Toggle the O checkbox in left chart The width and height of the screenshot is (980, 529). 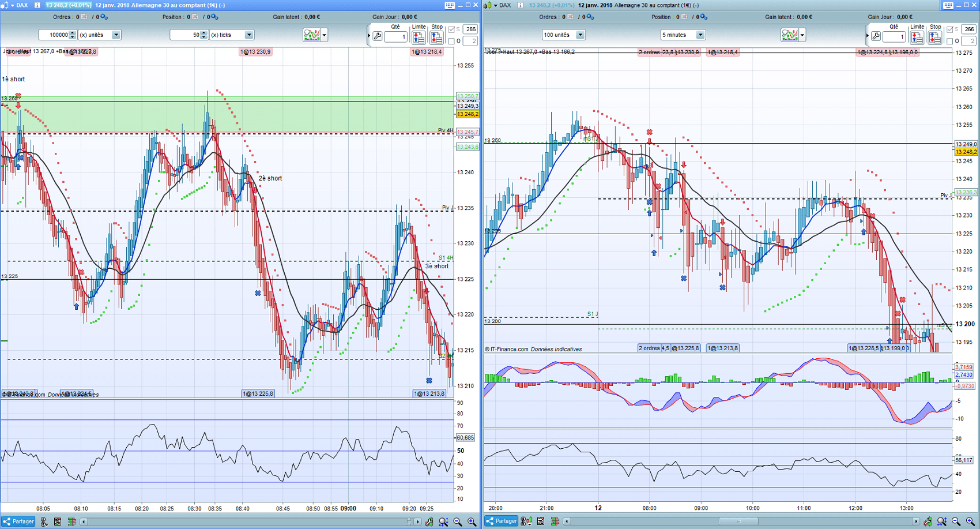[451, 41]
